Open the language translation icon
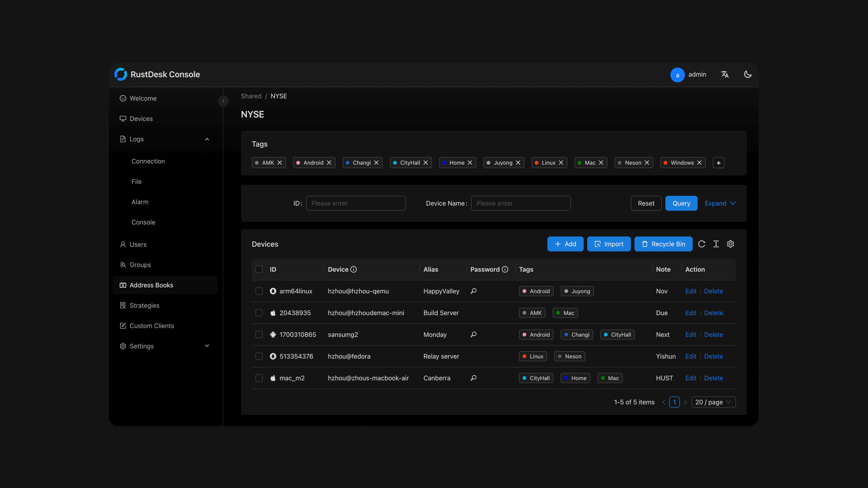This screenshot has height=488, width=868. 725,74
